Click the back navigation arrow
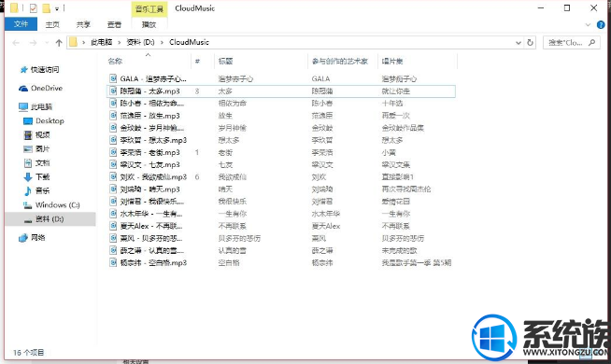Viewport: 611px width, 364px height. tap(16, 42)
